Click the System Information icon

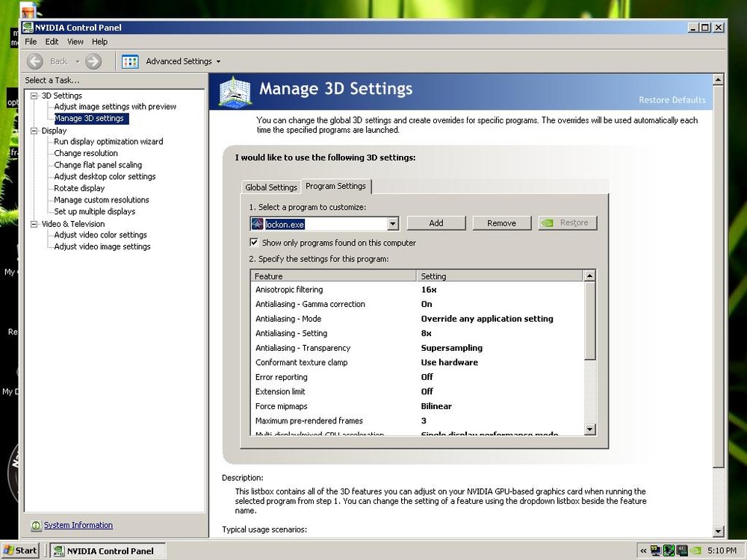36,525
